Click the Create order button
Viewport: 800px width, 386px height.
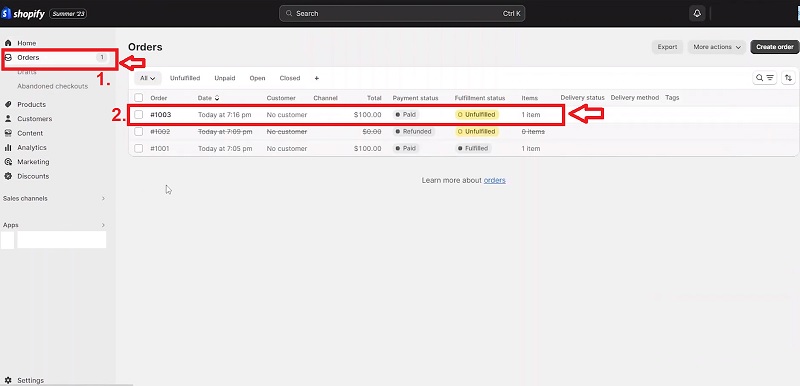774,47
